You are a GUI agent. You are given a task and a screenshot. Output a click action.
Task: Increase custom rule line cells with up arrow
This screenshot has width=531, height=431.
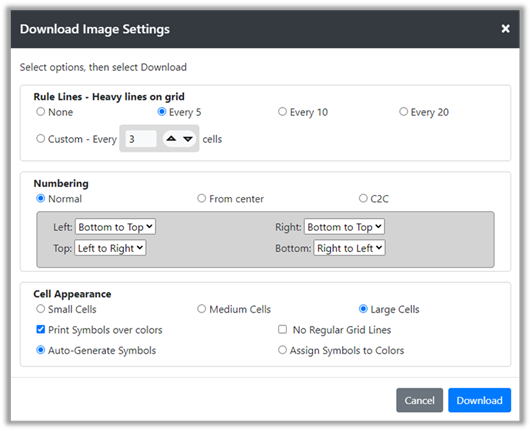pos(171,139)
